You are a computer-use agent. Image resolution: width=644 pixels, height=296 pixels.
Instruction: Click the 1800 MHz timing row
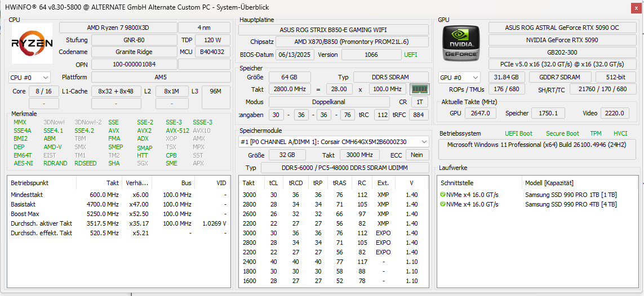(x=334, y=271)
